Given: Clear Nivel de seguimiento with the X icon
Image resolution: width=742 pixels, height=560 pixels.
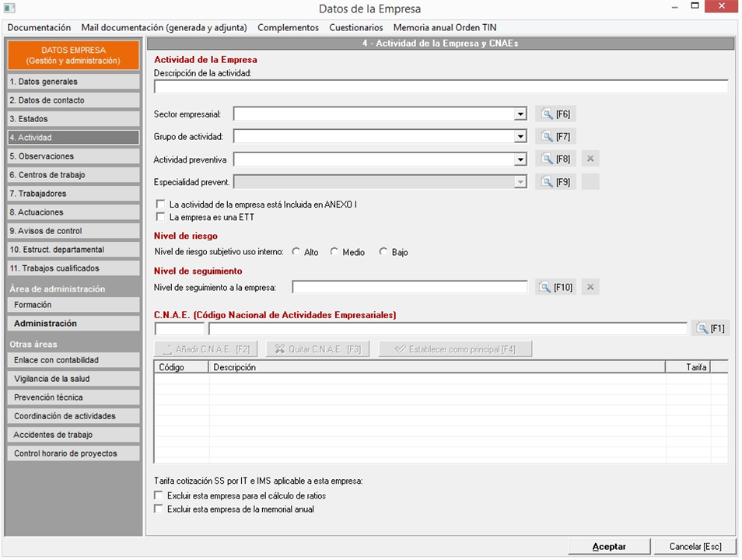Looking at the screenshot, I should (590, 287).
